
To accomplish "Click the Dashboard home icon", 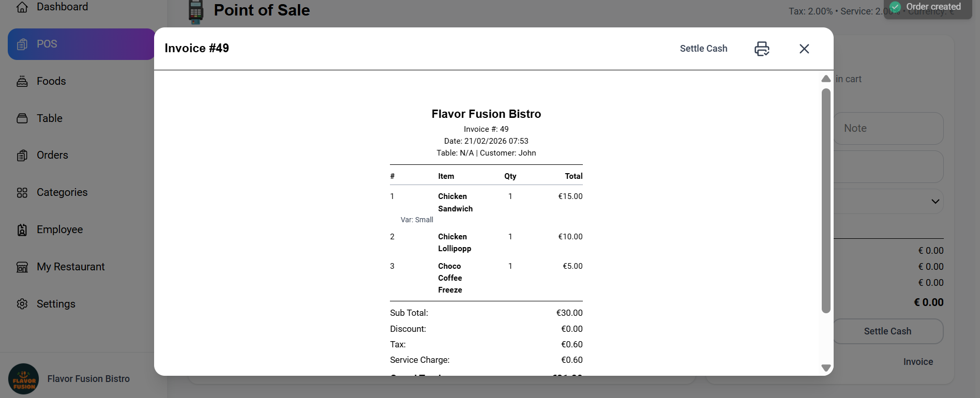I will click(x=22, y=7).
